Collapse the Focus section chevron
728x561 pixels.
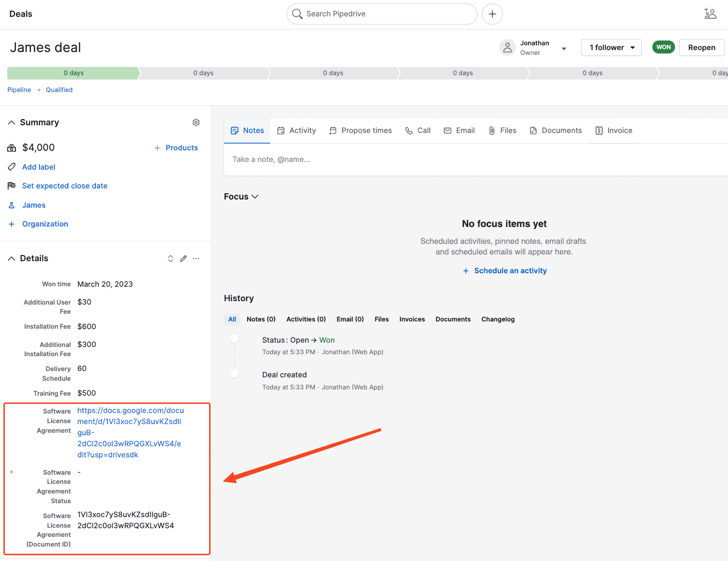click(x=255, y=197)
